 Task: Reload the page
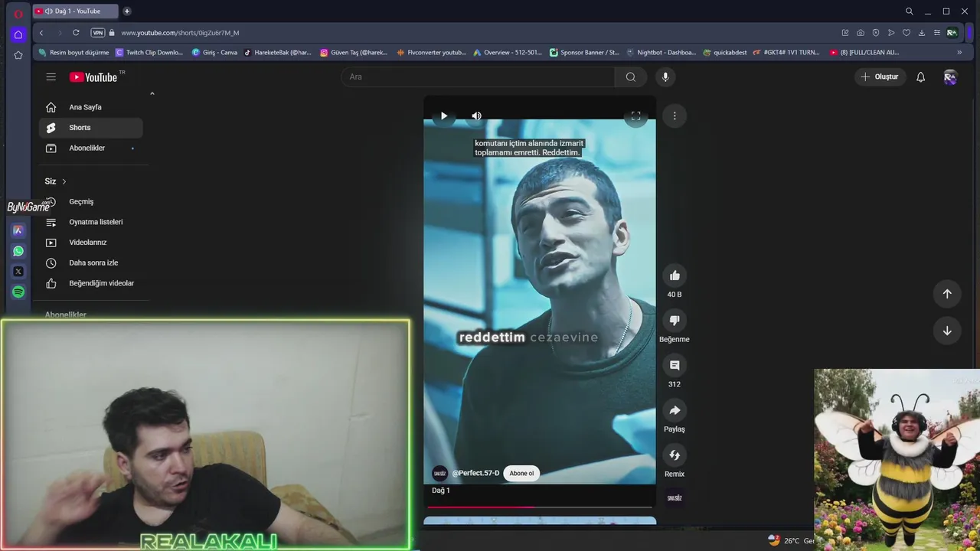coord(76,33)
